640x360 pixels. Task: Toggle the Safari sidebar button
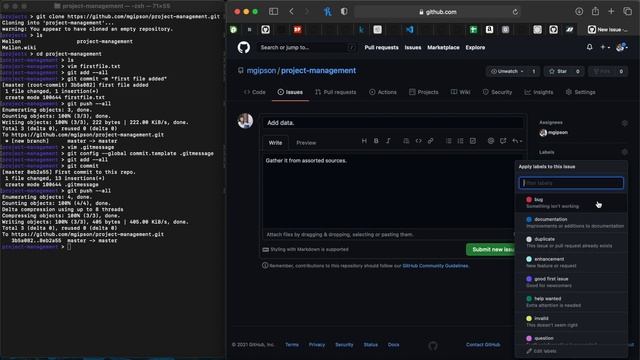tap(273, 12)
